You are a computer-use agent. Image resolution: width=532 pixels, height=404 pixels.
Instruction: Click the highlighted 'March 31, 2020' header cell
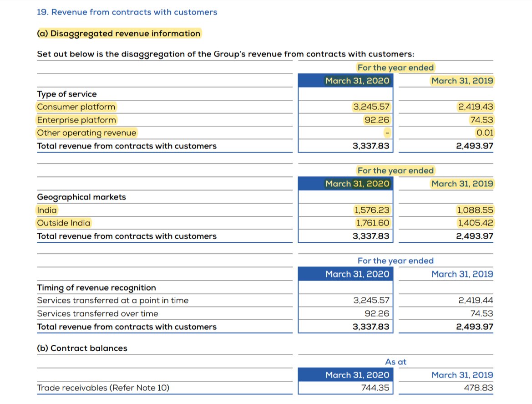click(x=358, y=81)
